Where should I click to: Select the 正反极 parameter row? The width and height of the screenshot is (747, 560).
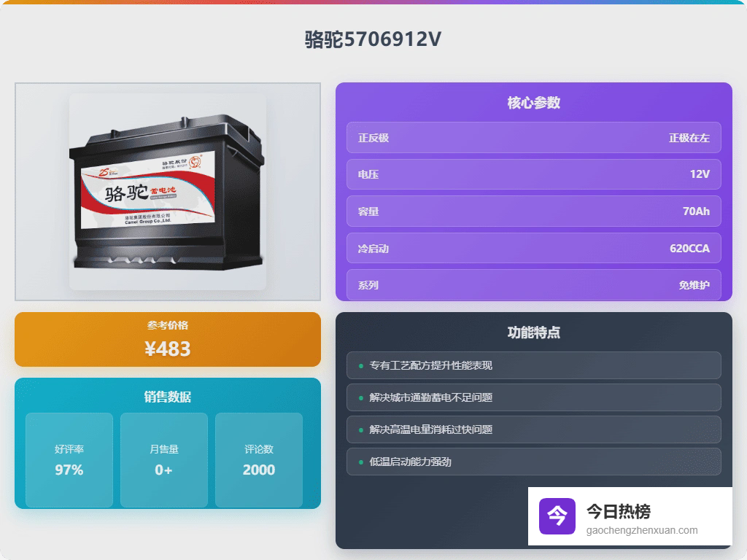point(533,138)
